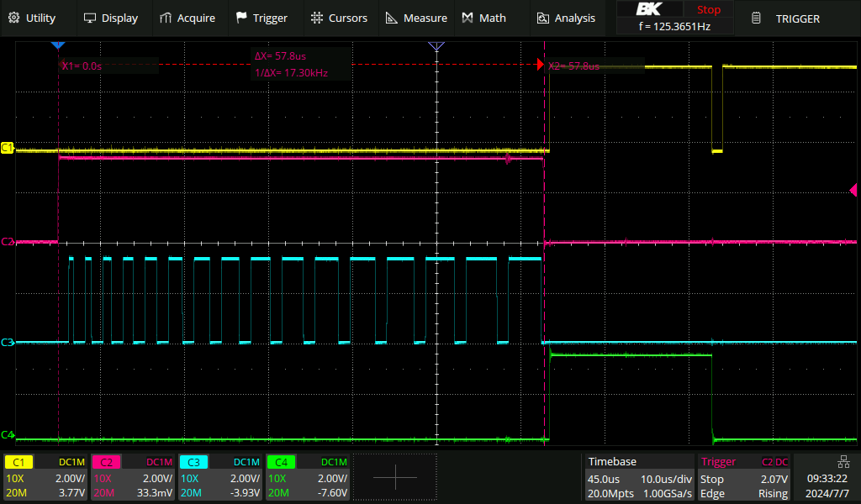The image size is (861, 504).
Task: Click the C1 channel ground marker
Action: pyautogui.click(x=7, y=148)
